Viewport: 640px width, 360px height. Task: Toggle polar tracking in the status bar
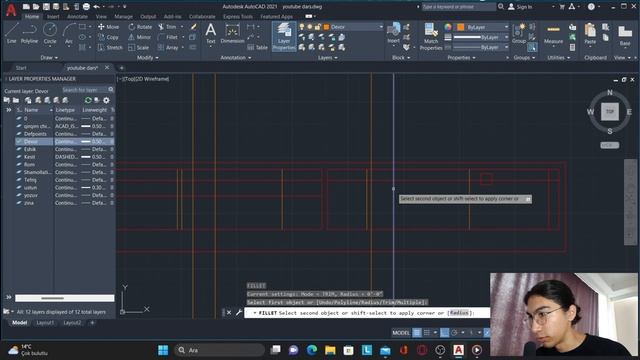pyautogui.click(x=454, y=333)
